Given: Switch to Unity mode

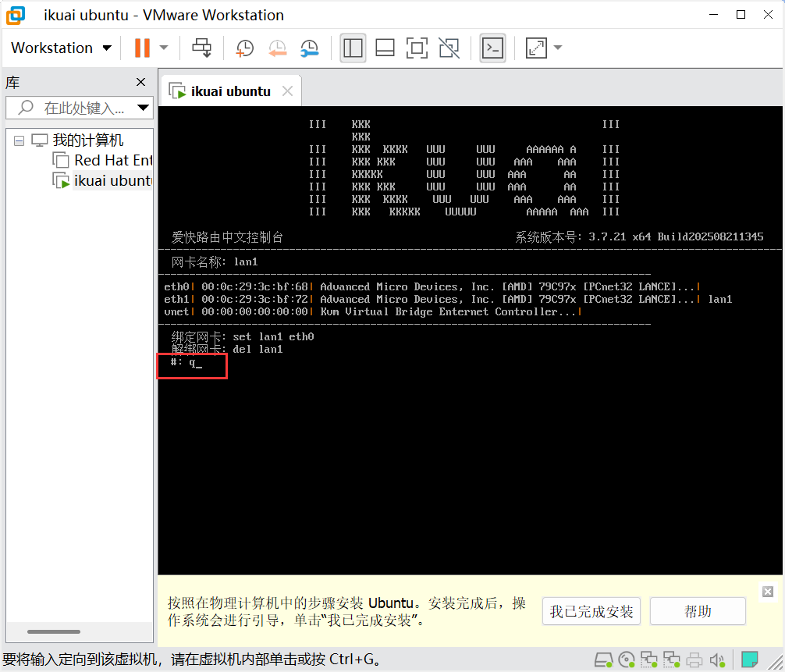Looking at the screenshot, I should (449, 48).
